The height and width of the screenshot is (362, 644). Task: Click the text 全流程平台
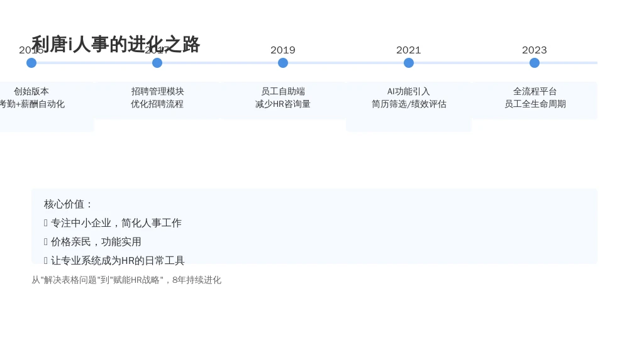click(x=535, y=92)
